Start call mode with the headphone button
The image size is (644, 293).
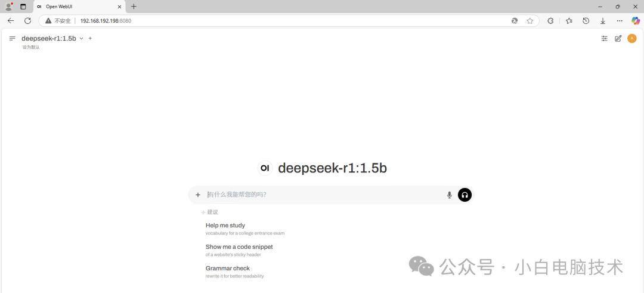pos(465,195)
